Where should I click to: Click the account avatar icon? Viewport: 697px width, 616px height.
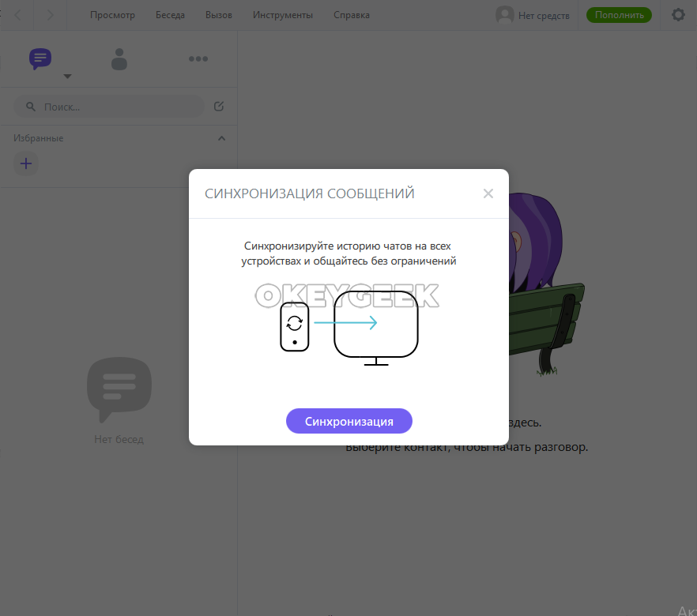504,15
